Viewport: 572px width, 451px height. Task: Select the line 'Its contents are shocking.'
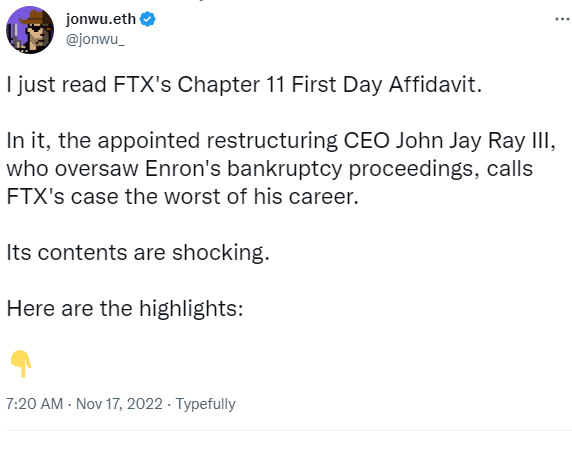coord(138,253)
